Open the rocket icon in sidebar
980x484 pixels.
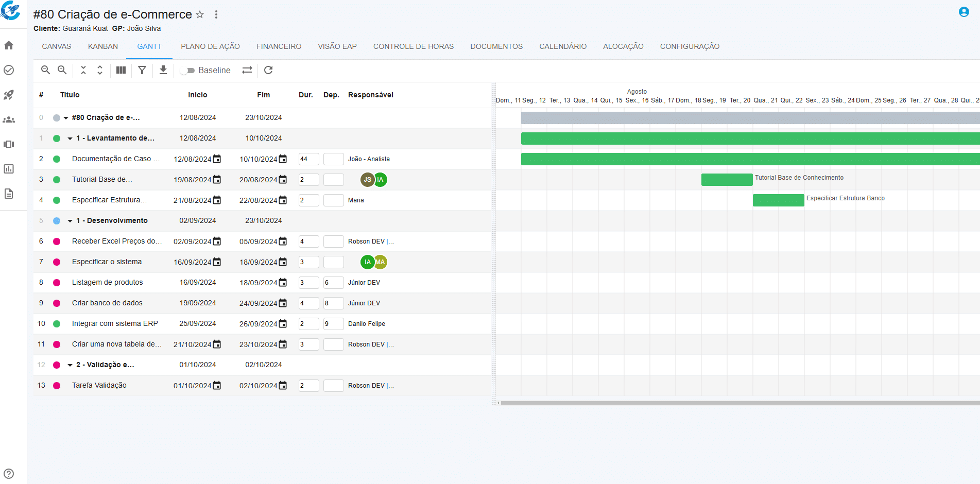[x=9, y=95]
